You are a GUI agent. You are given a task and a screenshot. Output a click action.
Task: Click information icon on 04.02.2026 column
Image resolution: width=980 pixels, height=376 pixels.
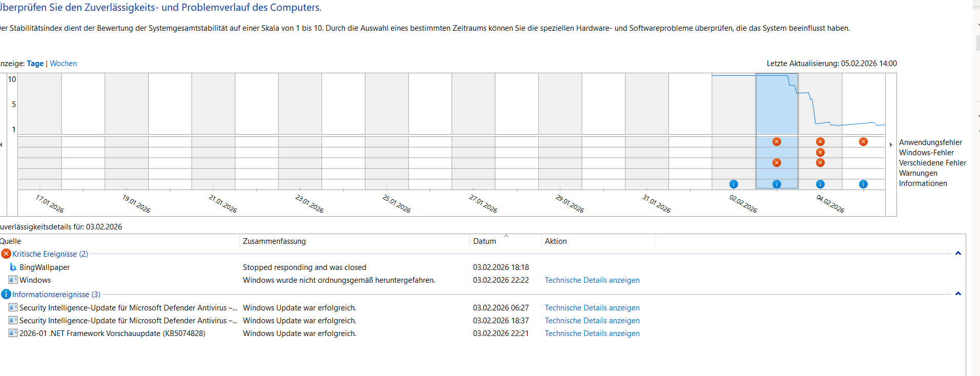click(x=820, y=184)
